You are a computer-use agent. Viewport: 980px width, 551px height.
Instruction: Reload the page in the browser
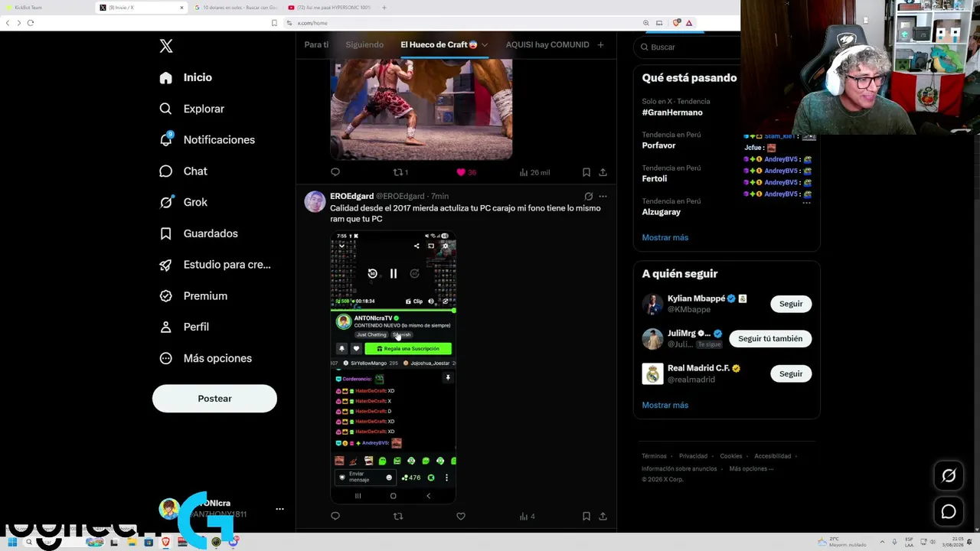pyautogui.click(x=31, y=23)
